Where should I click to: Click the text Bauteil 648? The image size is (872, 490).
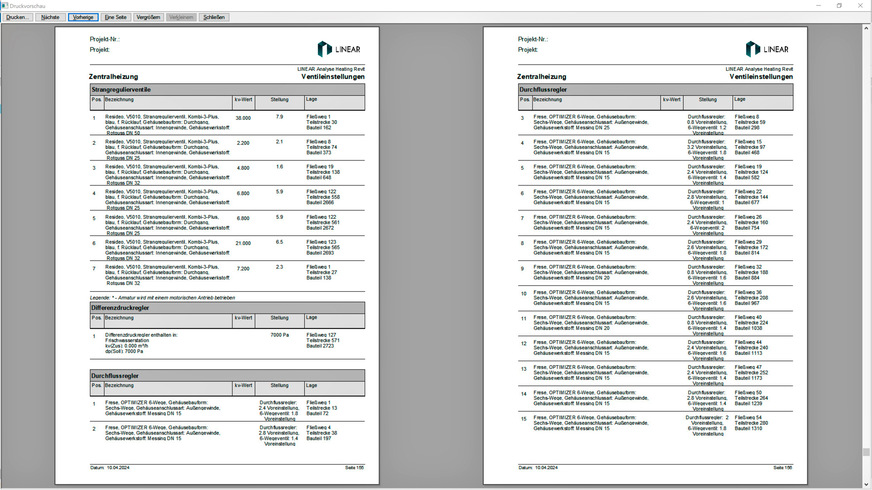pos(319,178)
